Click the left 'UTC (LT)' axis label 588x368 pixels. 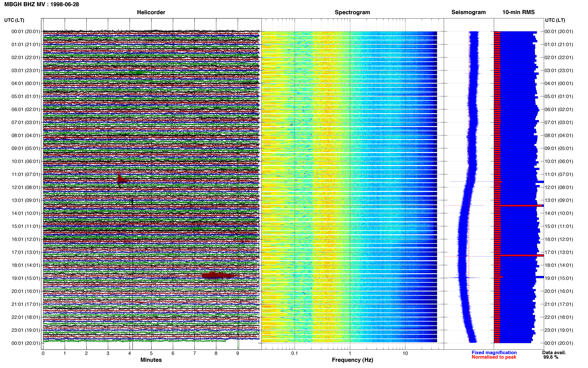click(14, 20)
